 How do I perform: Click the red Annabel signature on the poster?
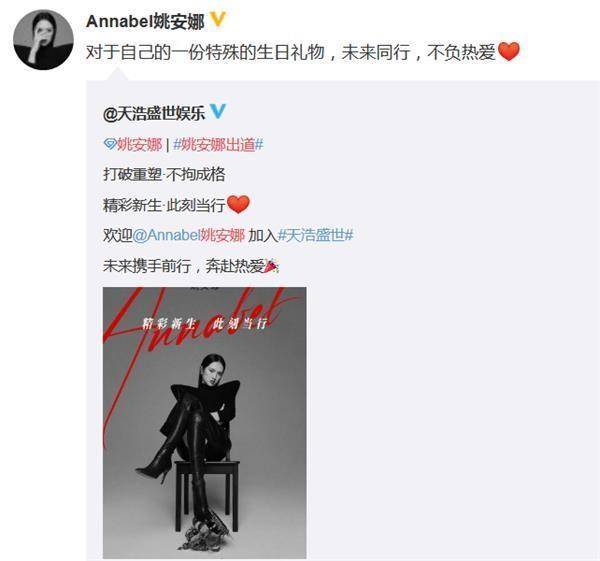click(195, 321)
